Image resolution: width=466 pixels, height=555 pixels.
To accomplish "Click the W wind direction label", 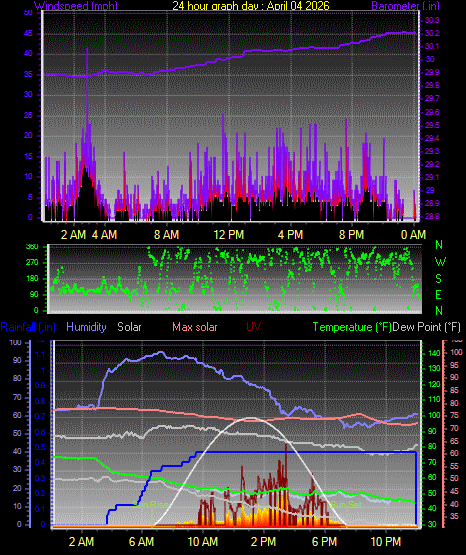I will 440,262.
